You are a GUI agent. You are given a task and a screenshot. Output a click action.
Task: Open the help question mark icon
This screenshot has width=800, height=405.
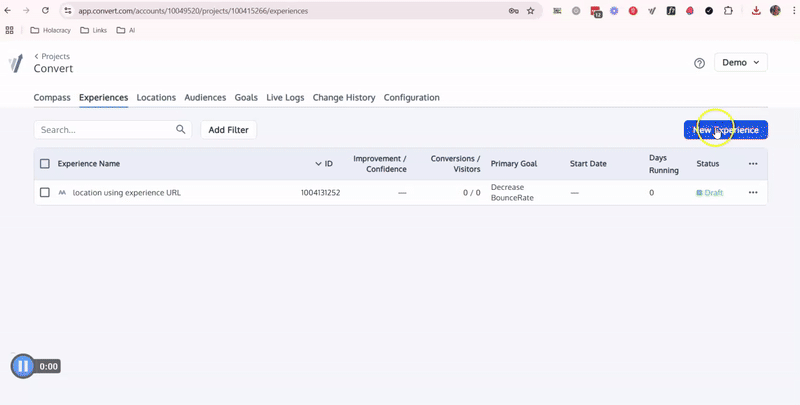pos(699,63)
